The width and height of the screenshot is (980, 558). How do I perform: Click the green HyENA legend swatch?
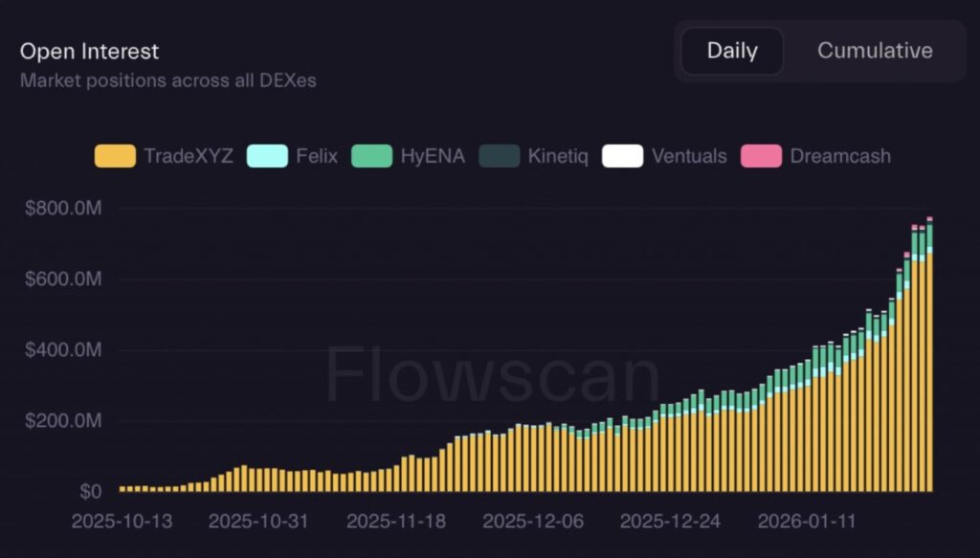pos(372,156)
